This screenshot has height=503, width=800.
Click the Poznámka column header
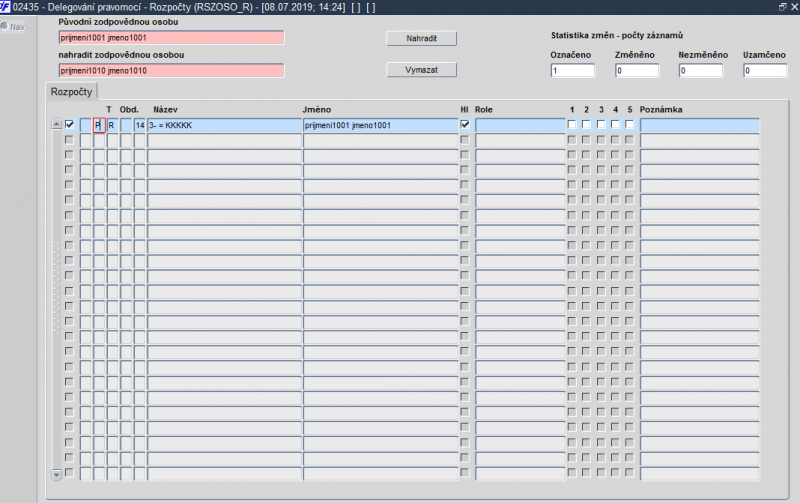tap(661, 110)
